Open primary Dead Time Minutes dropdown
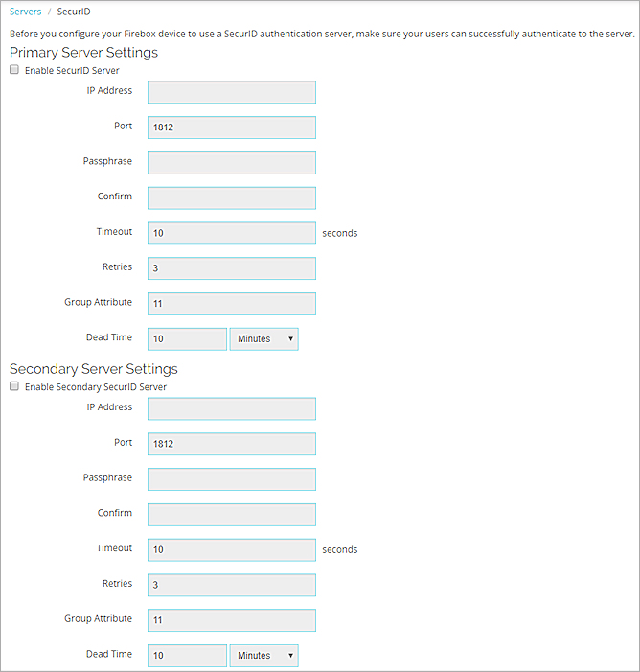640x672 pixels. (263, 339)
